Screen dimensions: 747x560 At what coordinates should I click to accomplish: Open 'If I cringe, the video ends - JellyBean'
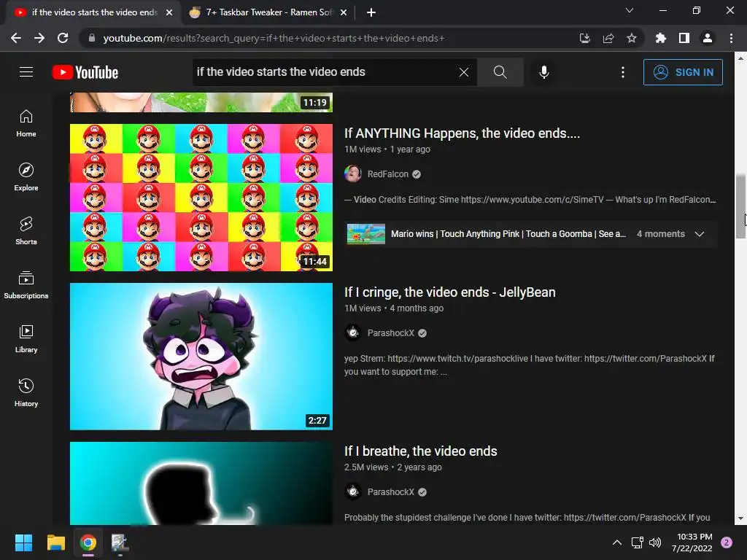coord(449,292)
